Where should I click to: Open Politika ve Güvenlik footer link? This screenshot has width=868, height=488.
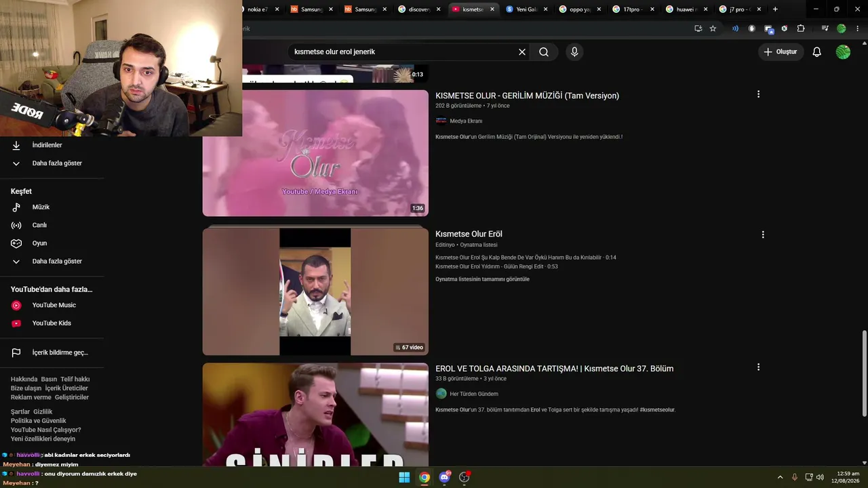click(x=39, y=421)
